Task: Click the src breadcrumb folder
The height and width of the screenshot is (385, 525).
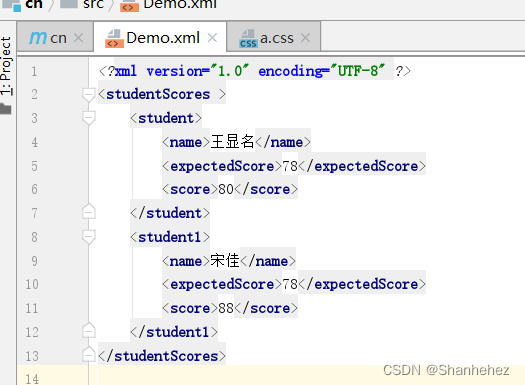Action: pos(93,4)
